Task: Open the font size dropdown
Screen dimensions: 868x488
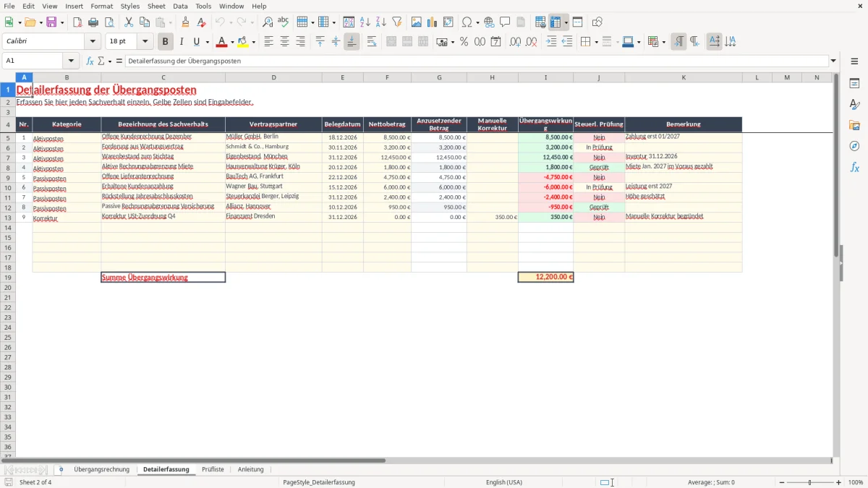Action: pos(145,42)
